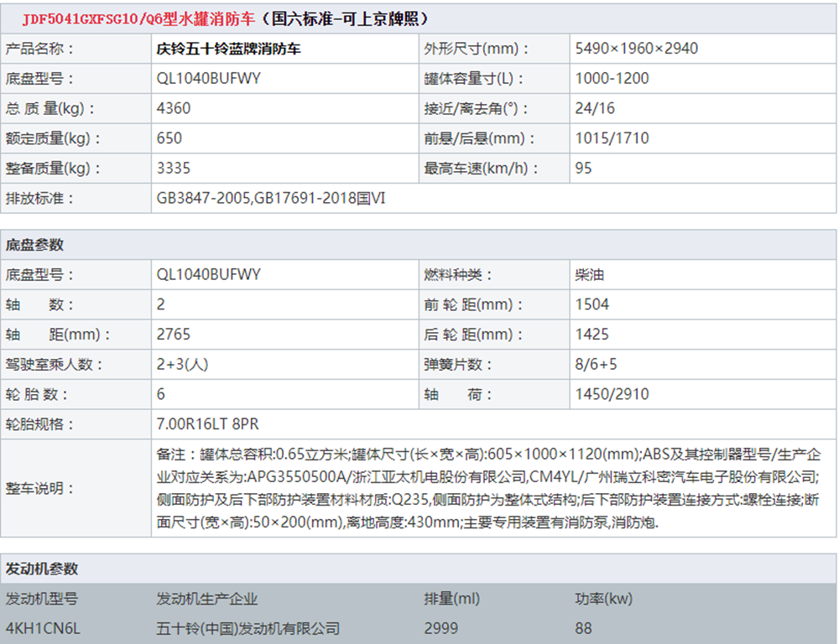Screen dimensions: 839x644
Task: Click the 整备质量(kg) label
Action: [53, 169]
